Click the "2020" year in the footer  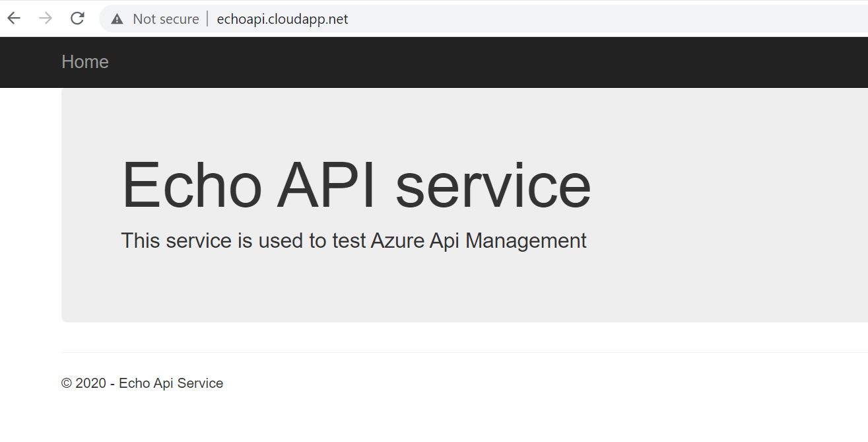91,383
